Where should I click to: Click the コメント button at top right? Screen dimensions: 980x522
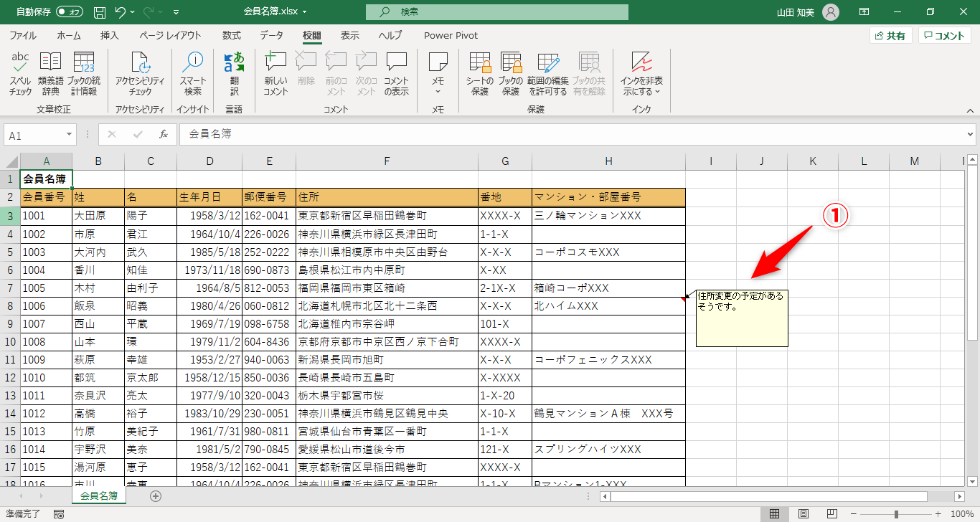click(945, 36)
